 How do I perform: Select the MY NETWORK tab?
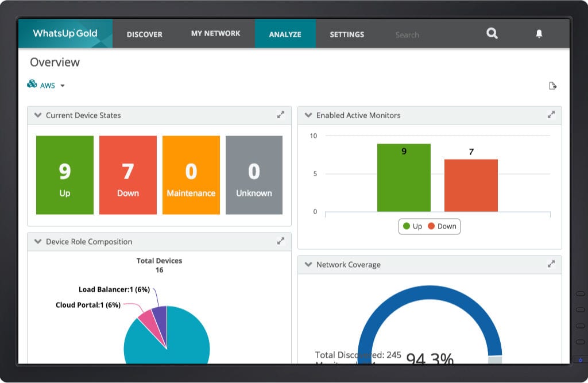tap(215, 33)
